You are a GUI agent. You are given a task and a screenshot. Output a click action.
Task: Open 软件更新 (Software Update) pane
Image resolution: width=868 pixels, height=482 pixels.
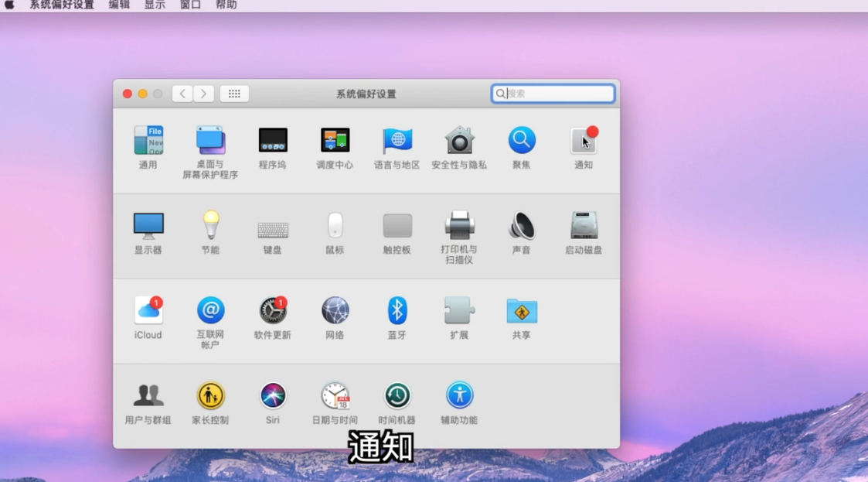click(x=273, y=310)
